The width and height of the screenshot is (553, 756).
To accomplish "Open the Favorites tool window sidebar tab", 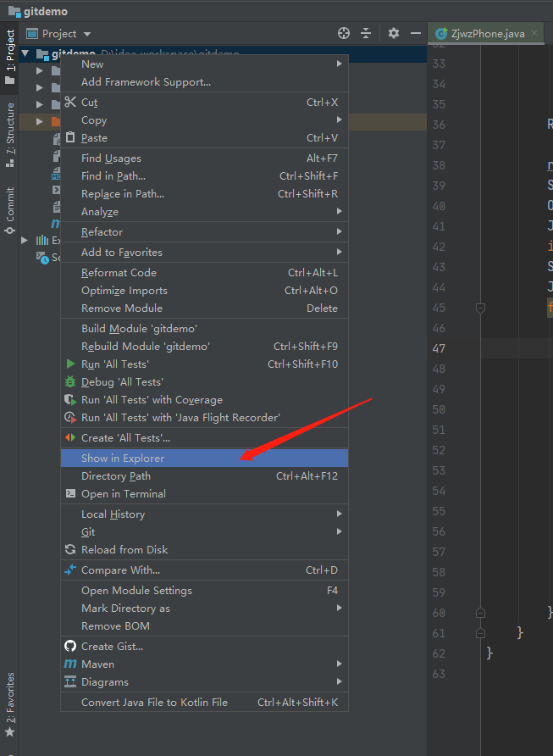I will tap(9, 705).
